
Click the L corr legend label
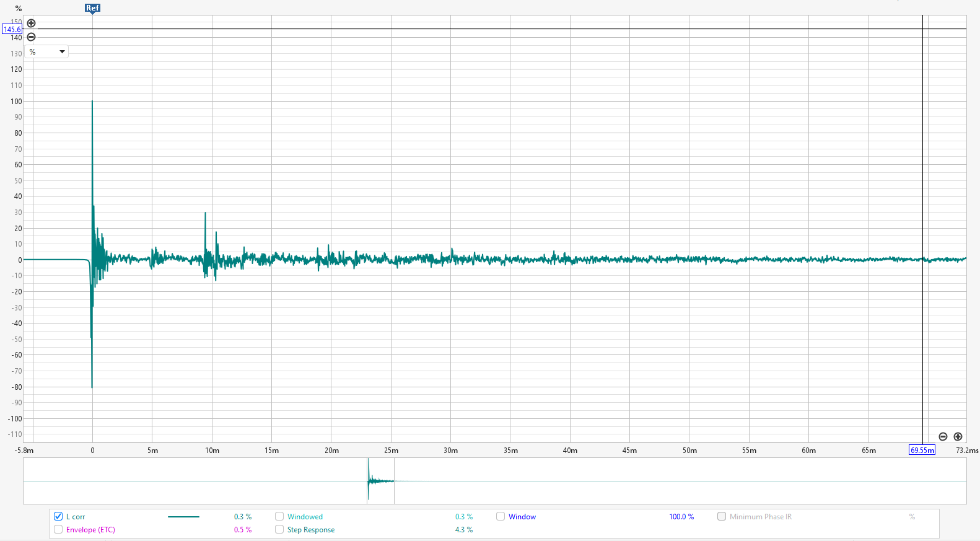(x=76, y=517)
